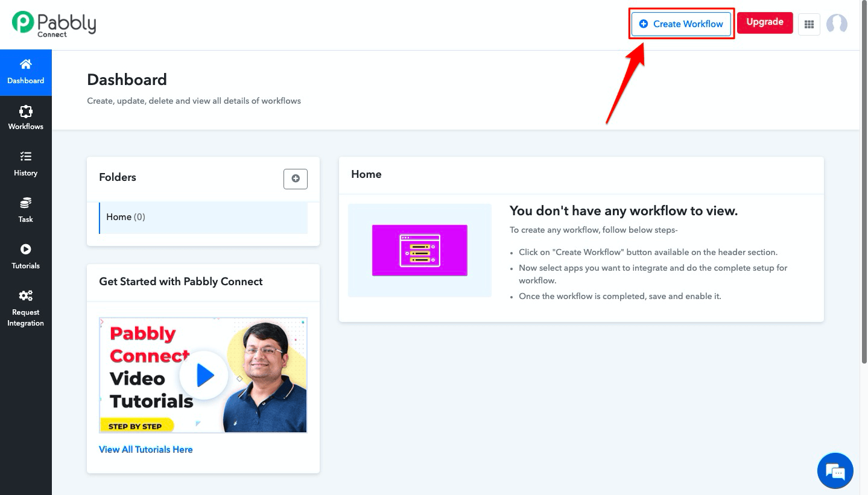Click 'Once the workflow is completed' step text
This screenshot has height=495, width=868.
(620, 296)
